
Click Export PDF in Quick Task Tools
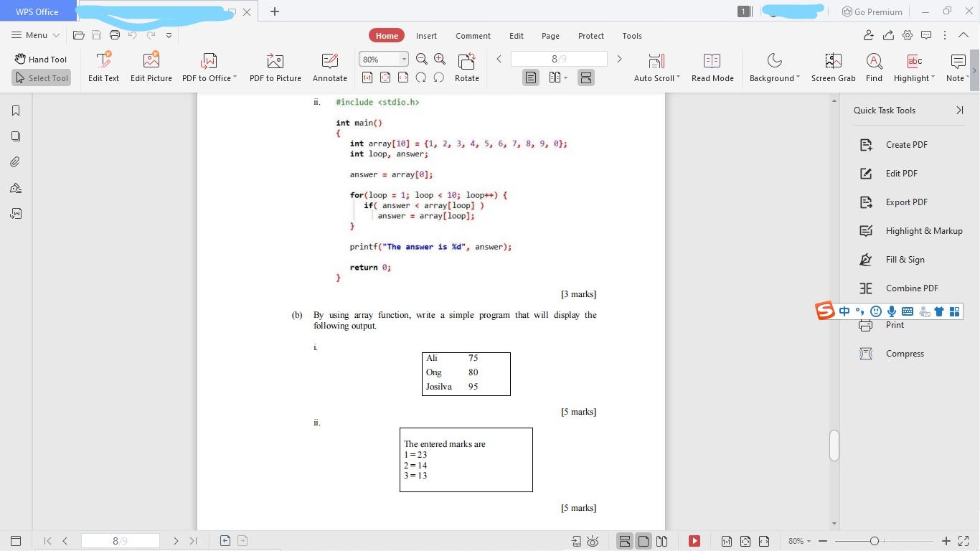[894, 202]
